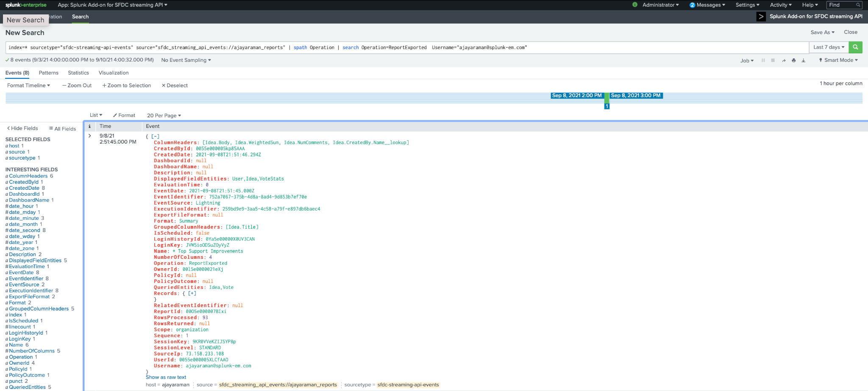Expand the 9/8/21 event row details

coord(90,136)
